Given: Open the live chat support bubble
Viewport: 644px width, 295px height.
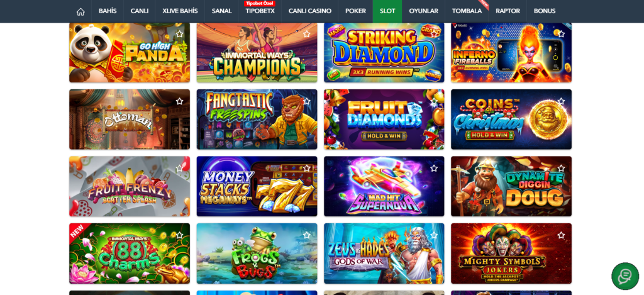Looking at the screenshot, I should (625, 276).
